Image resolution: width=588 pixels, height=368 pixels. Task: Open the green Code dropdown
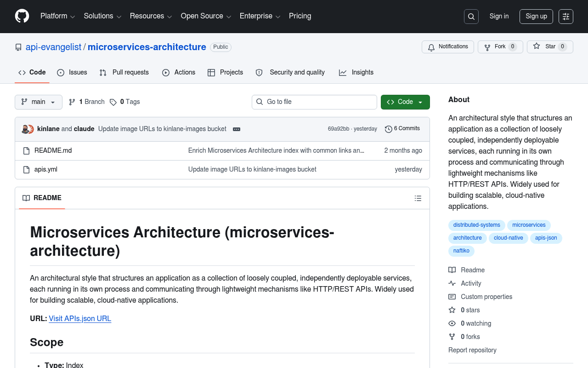tap(405, 102)
